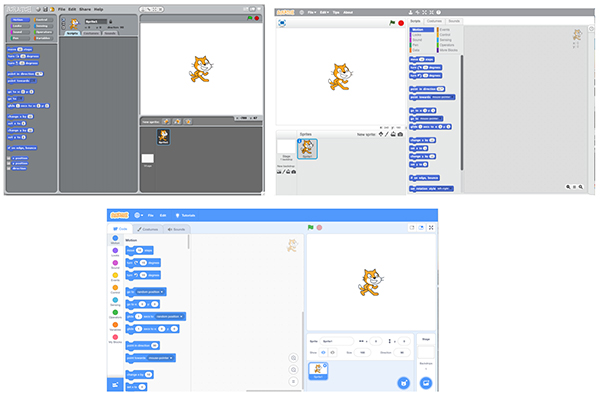The height and width of the screenshot is (396, 600).
Task: Open Choose a Sprite cat button, Scratch 3.0
Action: point(403,382)
